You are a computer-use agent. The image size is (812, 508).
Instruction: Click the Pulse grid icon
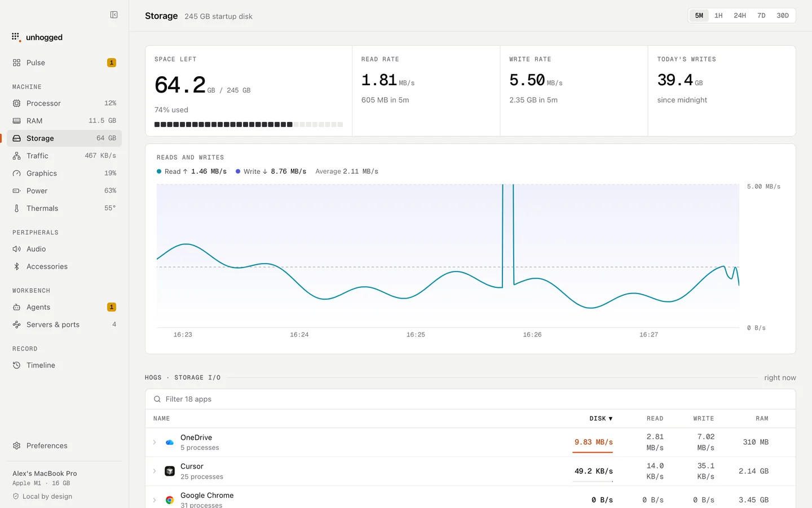click(16, 63)
